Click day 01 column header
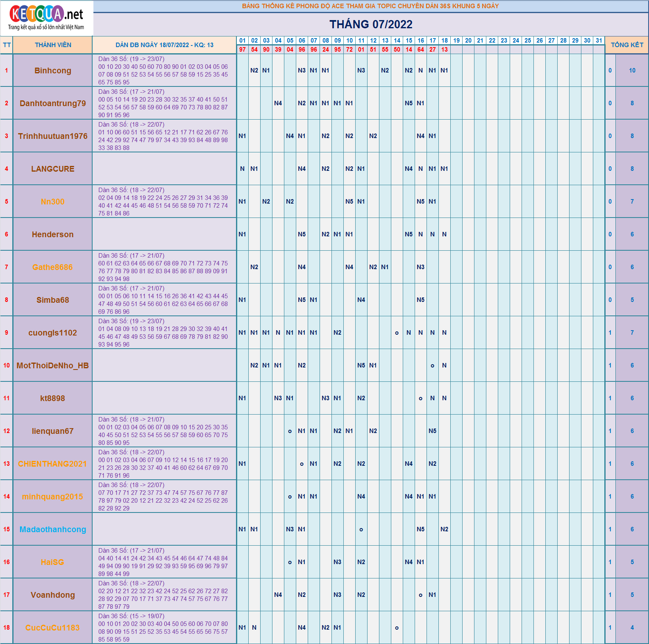 coord(243,41)
